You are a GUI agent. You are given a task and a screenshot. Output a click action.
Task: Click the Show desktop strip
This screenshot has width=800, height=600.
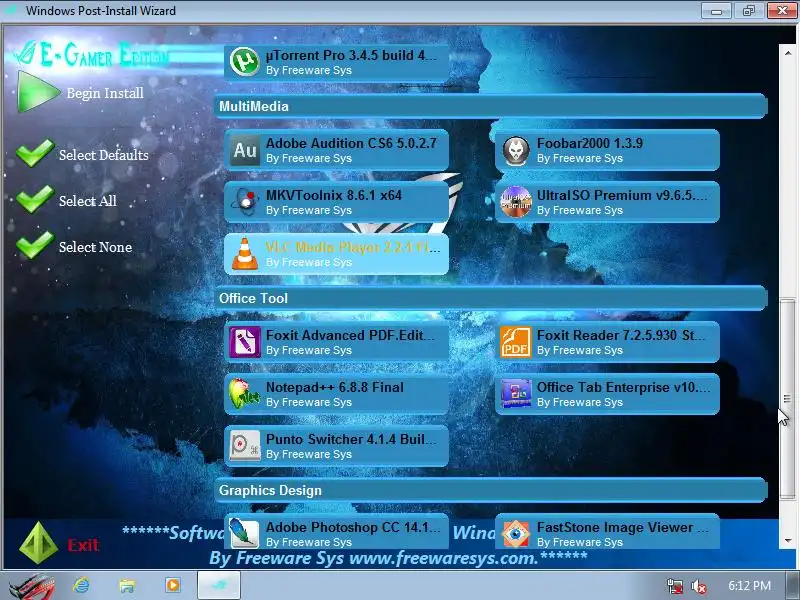coord(793,585)
